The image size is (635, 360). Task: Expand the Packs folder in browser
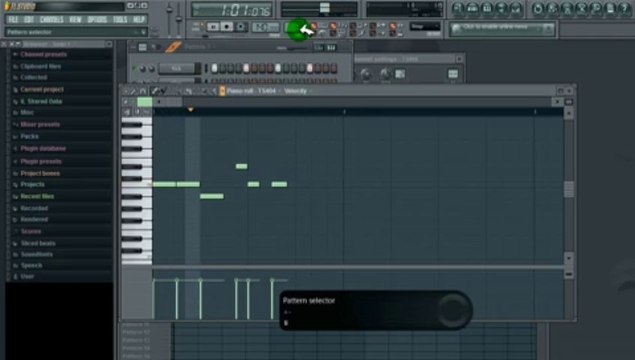click(x=29, y=136)
